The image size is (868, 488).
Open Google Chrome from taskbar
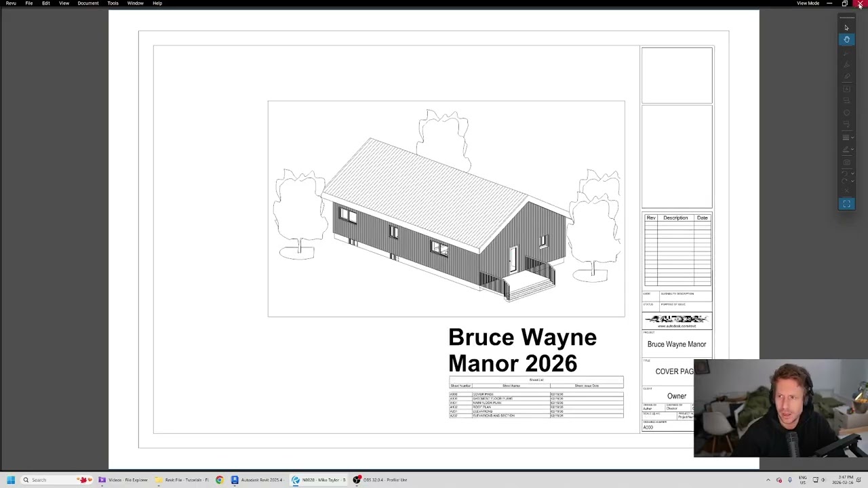[x=220, y=480]
